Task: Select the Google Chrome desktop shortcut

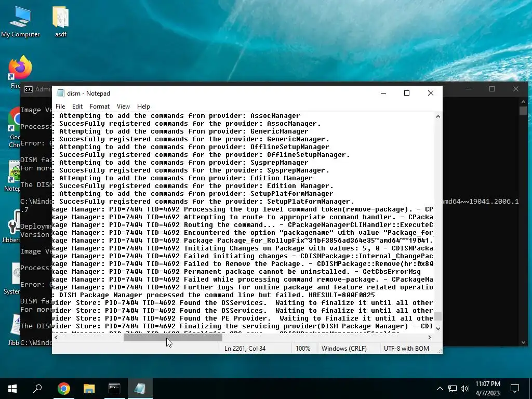Action: tap(14, 120)
